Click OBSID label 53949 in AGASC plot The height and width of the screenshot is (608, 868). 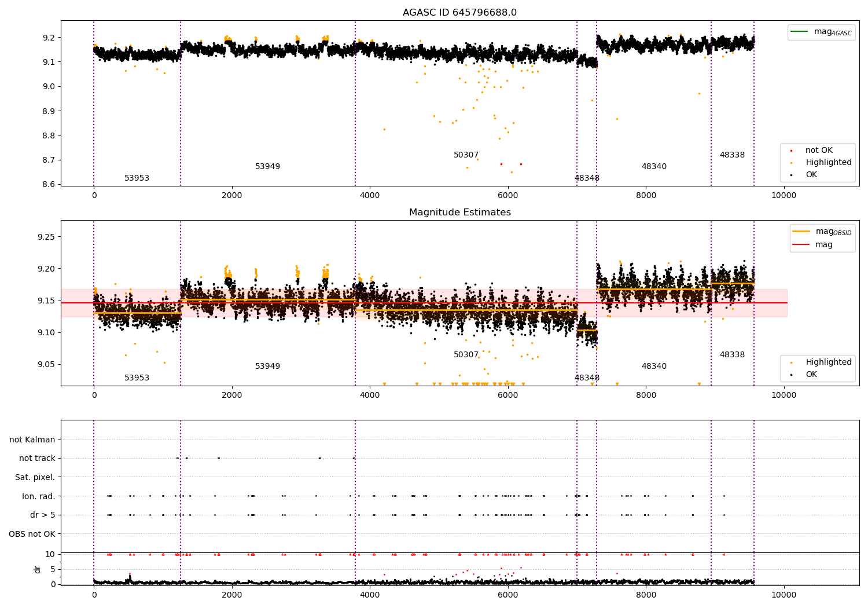268,167
